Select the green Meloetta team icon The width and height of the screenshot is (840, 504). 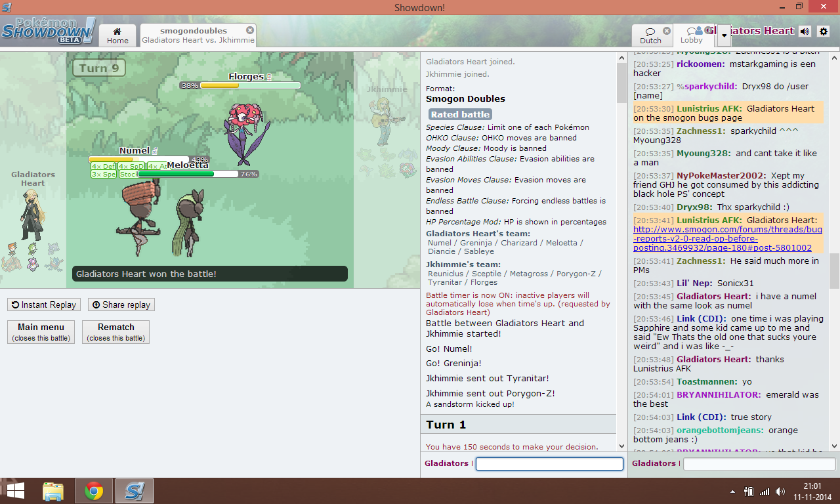click(32, 249)
